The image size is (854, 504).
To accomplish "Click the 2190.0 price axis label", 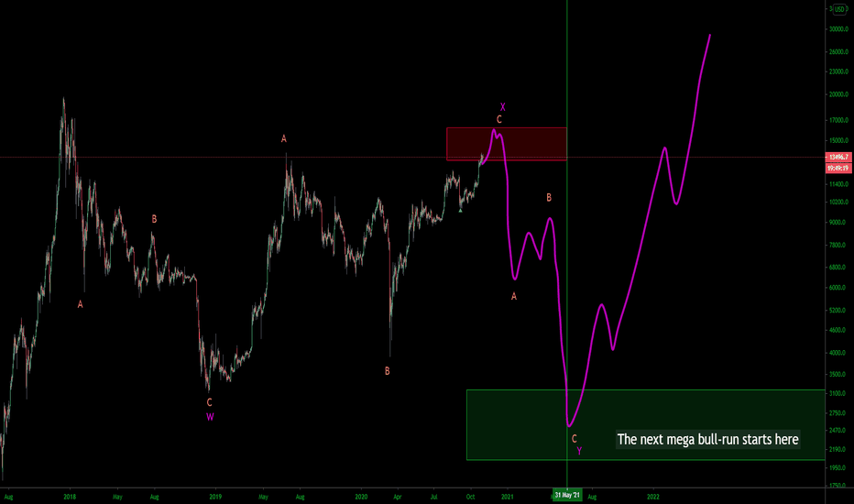I will [838, 450].
